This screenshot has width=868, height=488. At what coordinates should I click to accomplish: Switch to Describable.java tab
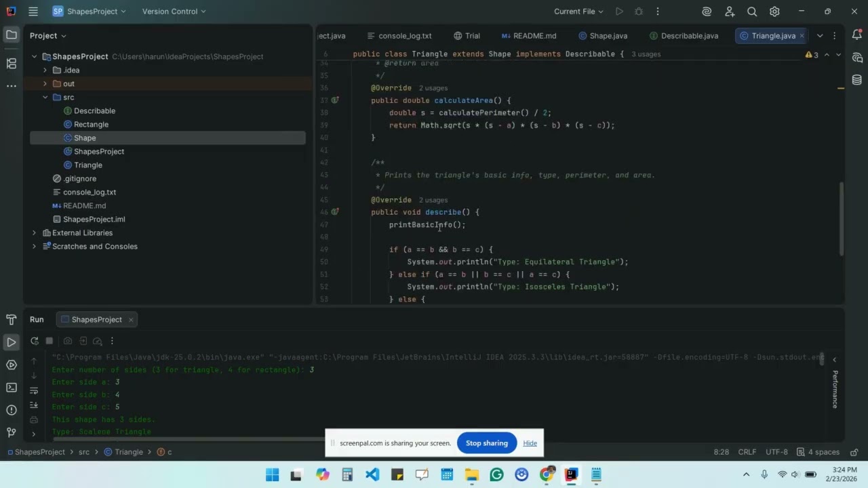pyautogui.click(x=684, y=35)
